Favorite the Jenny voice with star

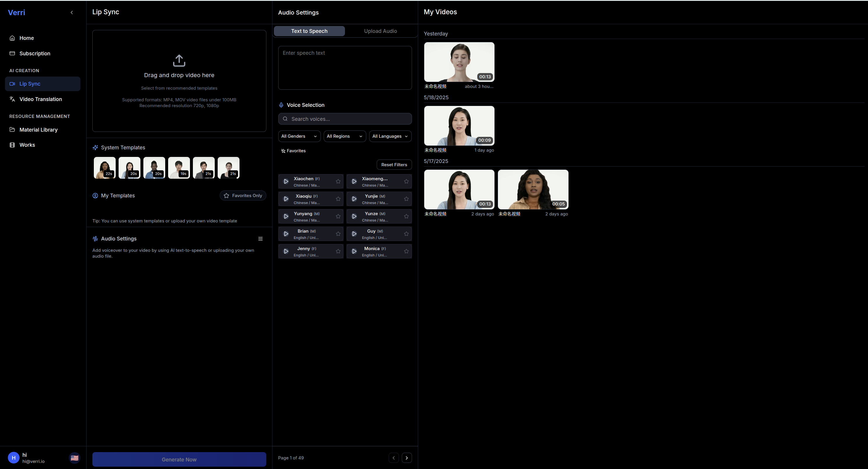click(338, 252)
